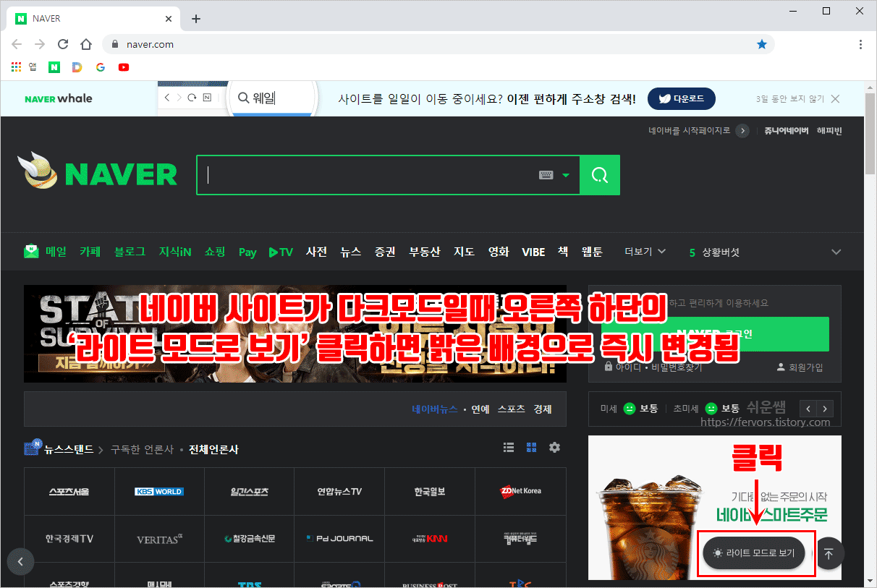This screenshot has height=588, width=877.
Task: Reload the page with refresh icon
Action: (x=63, y=44)
